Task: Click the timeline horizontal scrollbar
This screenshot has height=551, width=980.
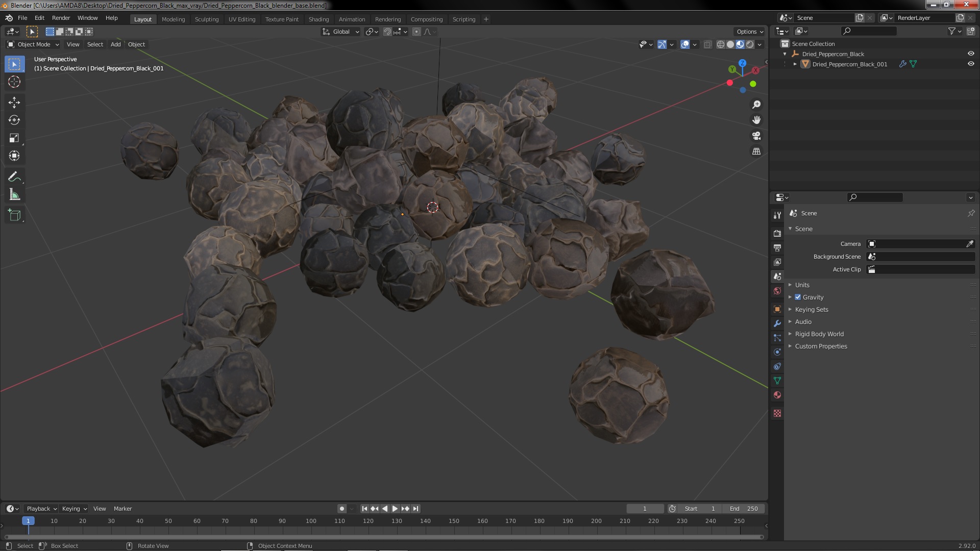Action: [x=383, y=537]
